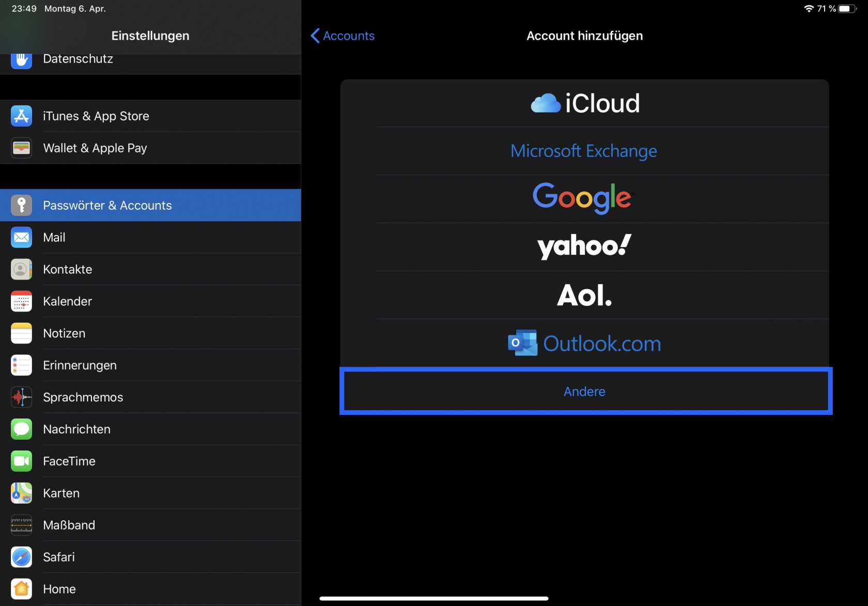Screen dimensions: 868x606
Task: Open iTunes & App Store settings
Action: pos(150,116)
